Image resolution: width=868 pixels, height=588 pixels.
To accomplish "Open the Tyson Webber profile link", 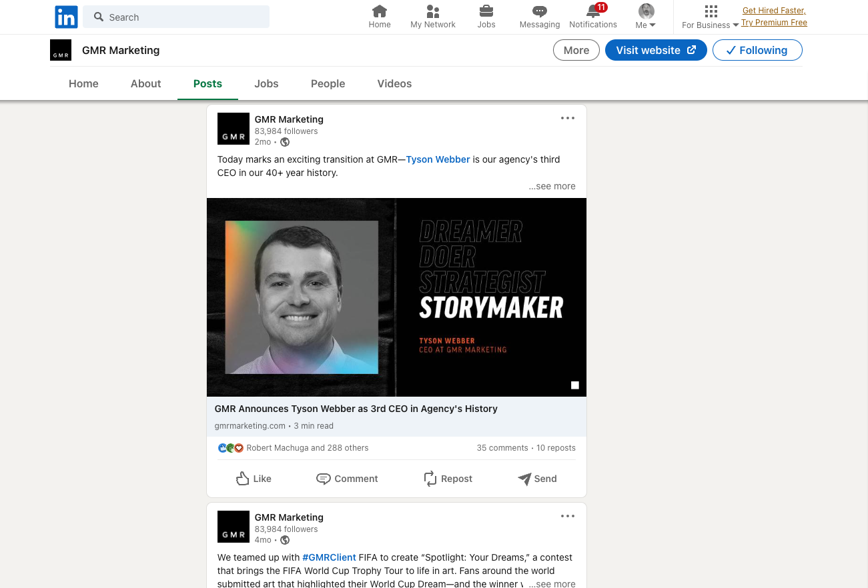I will coord(438,159).
